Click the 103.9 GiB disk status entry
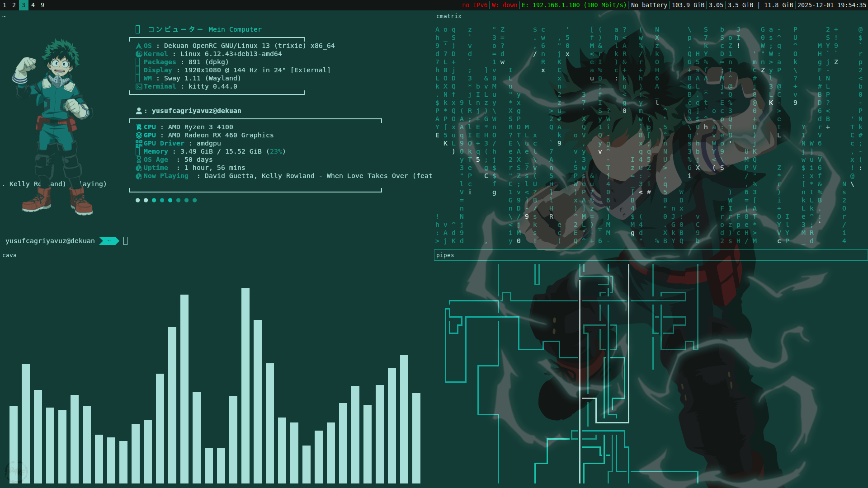Screen dimensions: 868x488 688,5
